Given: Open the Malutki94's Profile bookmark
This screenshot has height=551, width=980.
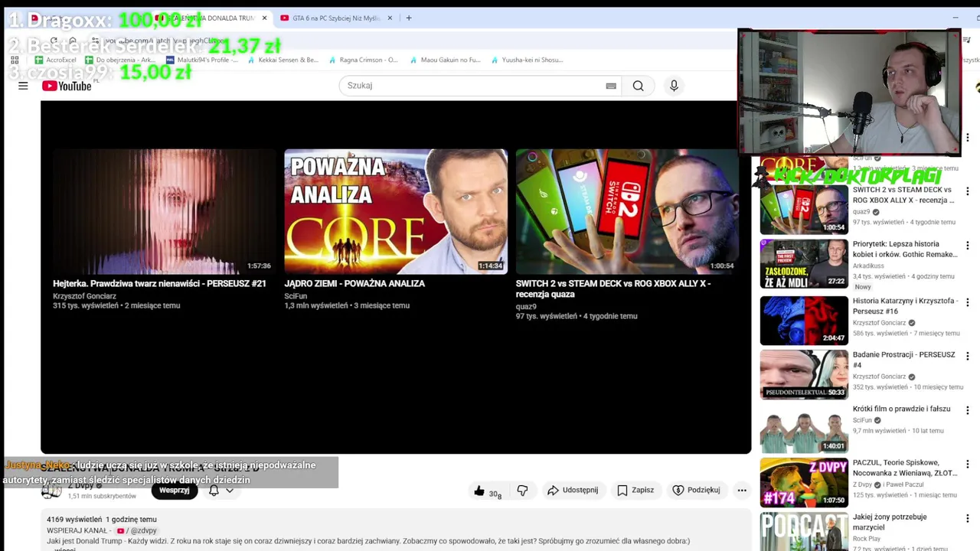Looking at the screenshot, I should tap(202, 60).
